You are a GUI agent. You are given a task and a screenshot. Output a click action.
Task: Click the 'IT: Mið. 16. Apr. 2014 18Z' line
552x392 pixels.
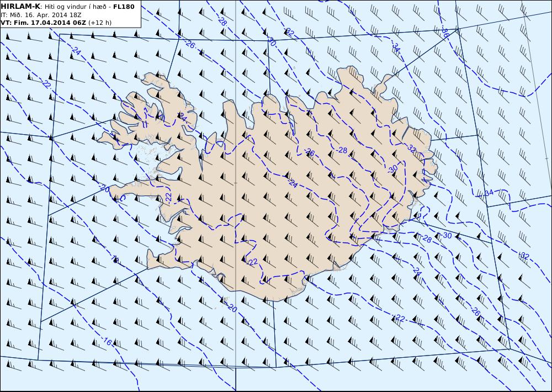(41, 15)
